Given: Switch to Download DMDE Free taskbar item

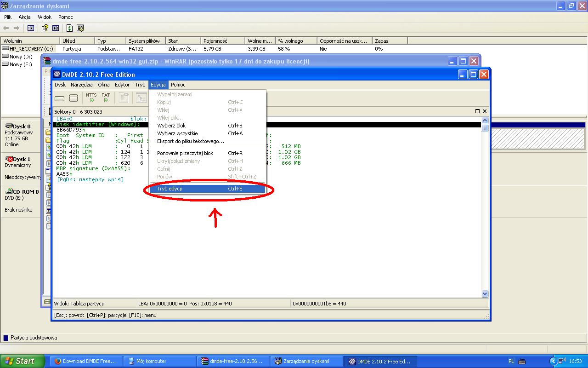Looking at the screenshot, I should [86, 361].
